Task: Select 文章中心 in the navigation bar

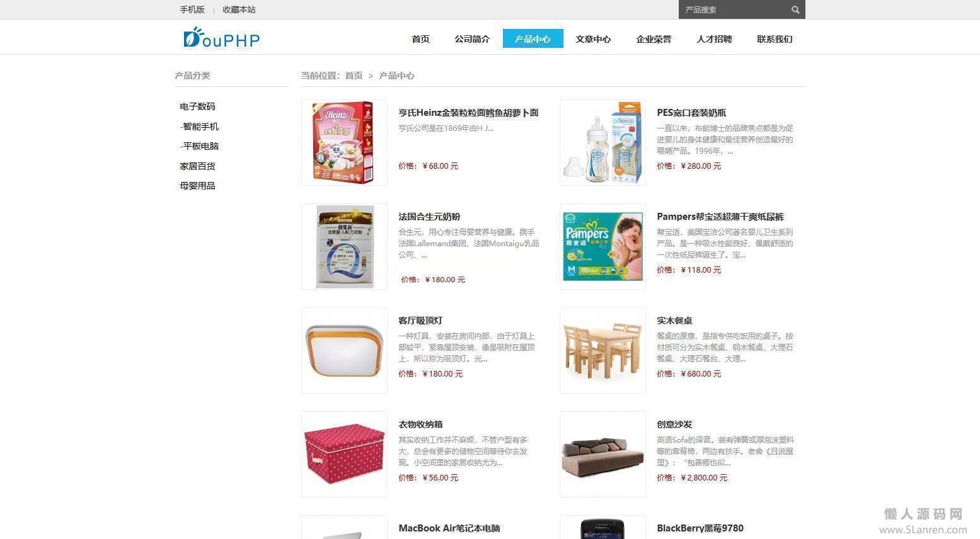Action: click(x=593, y=39)
